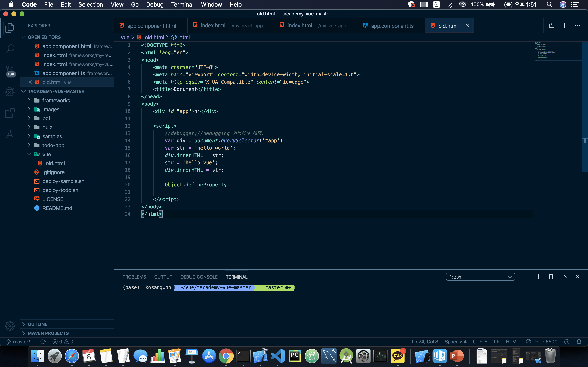This screenshot has height=367, width=588.
Task: Open the 1: zsh terminal dropdown
Action: 480,277
